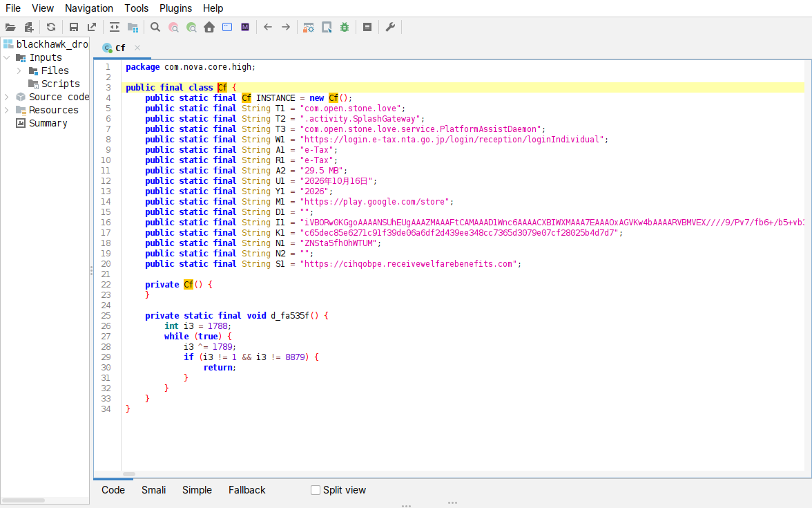Open comment search with the green magnifier icon
812x508 pixels.
coord(192,28)
